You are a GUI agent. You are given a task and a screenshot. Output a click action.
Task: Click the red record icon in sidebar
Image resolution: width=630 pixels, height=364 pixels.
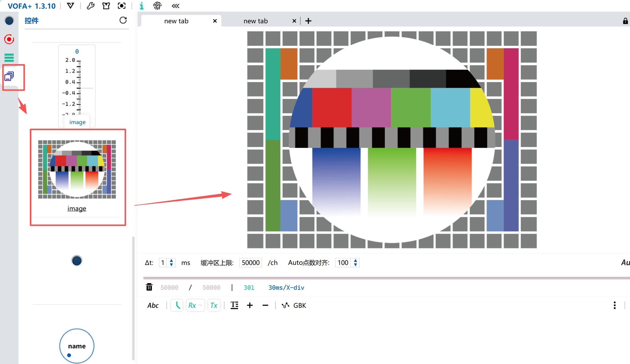pos(9,39)
